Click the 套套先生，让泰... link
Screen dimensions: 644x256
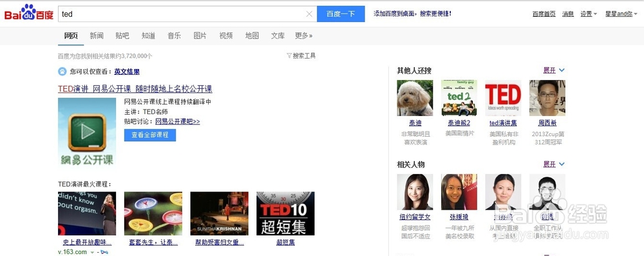tap(153, 242)
